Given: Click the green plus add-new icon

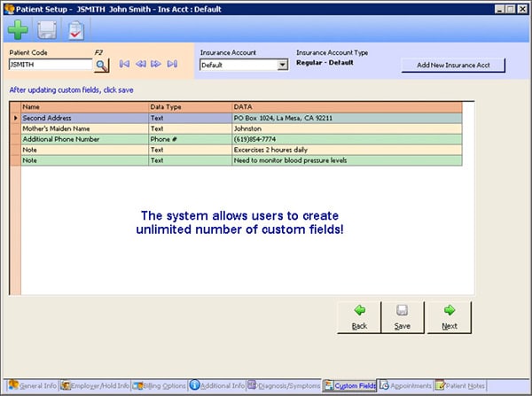Looking at the screenshot, I should tap(18, 30).
